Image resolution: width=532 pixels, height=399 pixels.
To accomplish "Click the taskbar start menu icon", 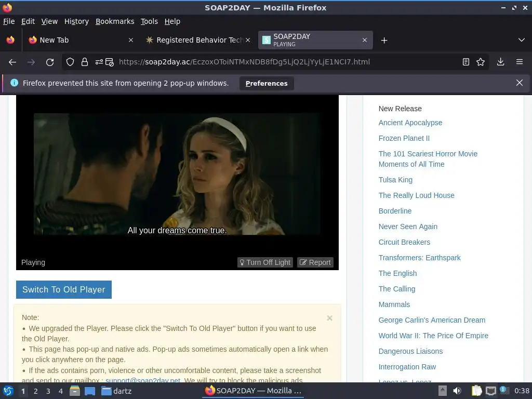I will (8, 391).
